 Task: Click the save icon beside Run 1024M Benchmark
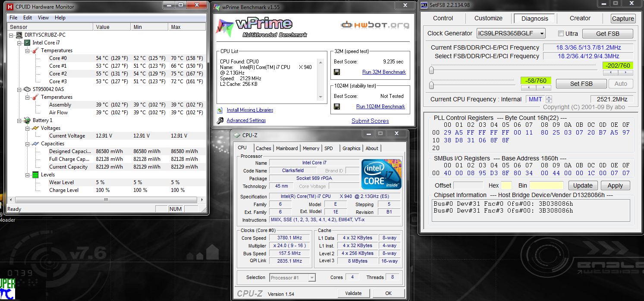337,107
